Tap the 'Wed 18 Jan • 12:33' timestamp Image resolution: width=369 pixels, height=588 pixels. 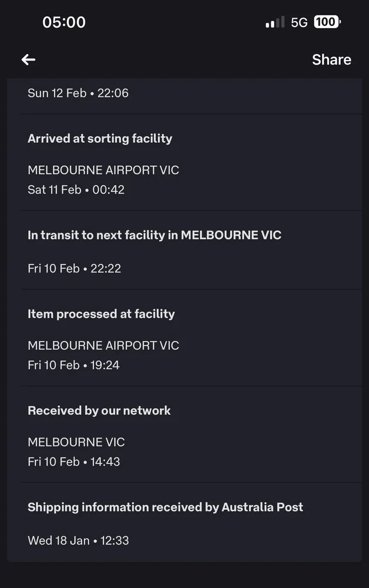[x=78, y=540]
